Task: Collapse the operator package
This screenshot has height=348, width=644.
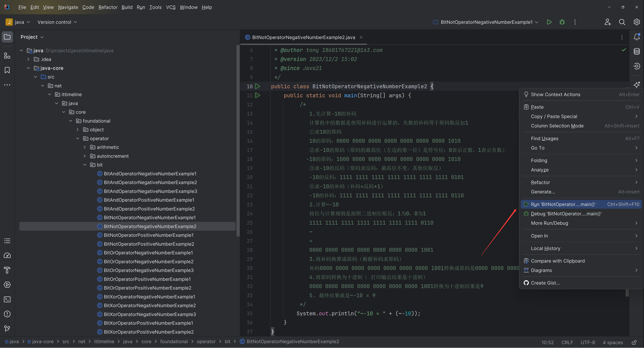Action: tap(77, 138)
